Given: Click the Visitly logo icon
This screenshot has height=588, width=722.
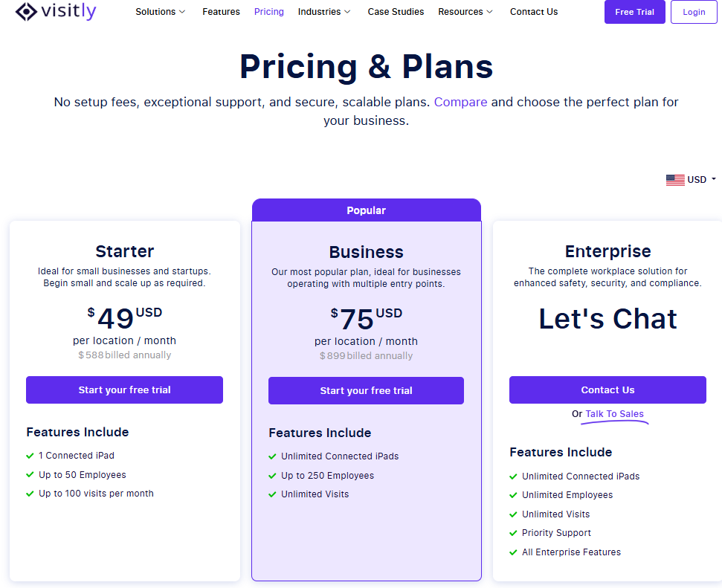Looking at the screenshot, I should tap(26, 11).
